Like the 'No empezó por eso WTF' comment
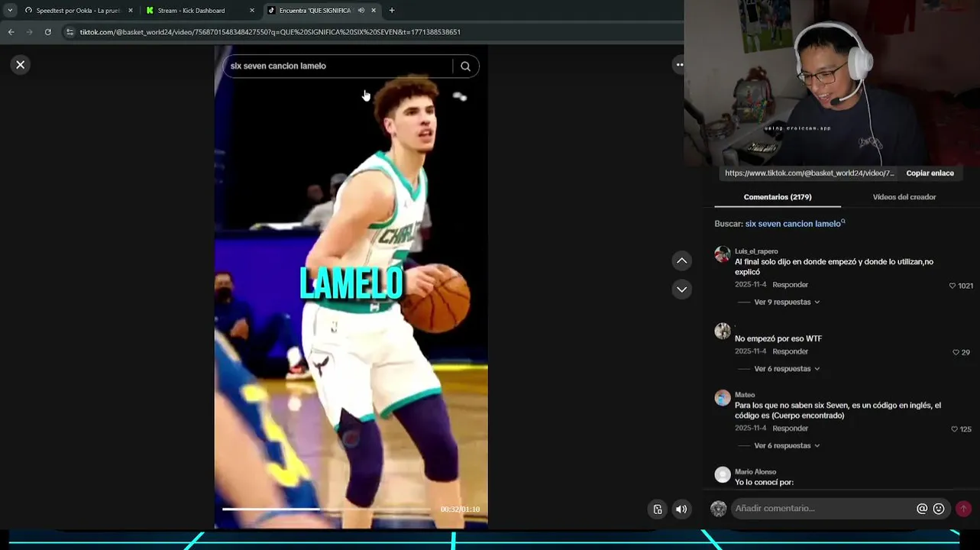 pos(956,352)
